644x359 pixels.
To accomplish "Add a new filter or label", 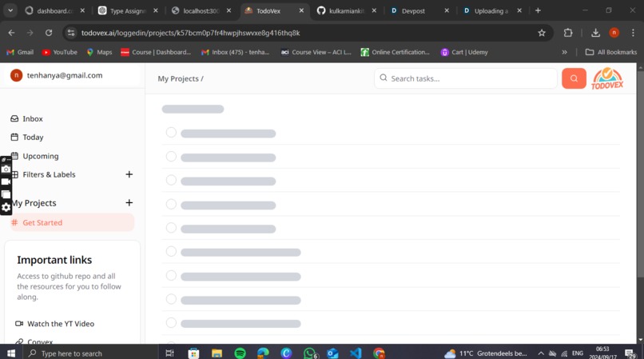I will coord(129,174).
